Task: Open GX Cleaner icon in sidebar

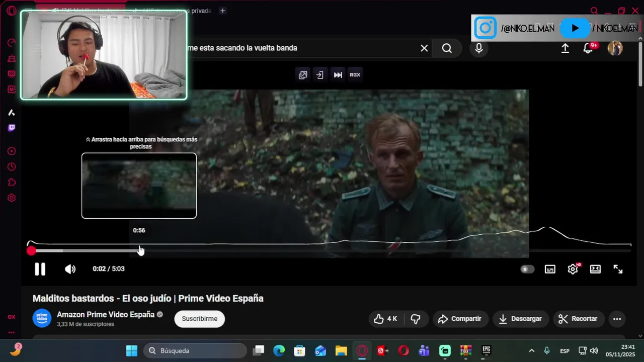Action: pos(11,59)
